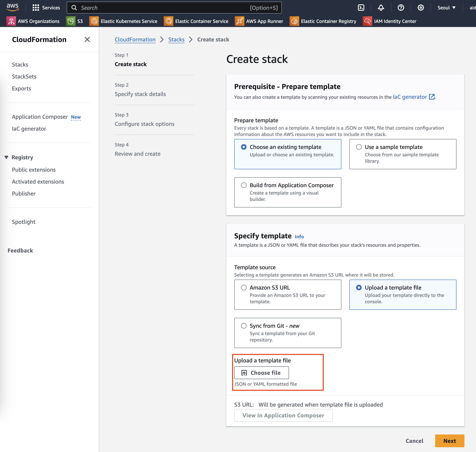The height and width of the screenshot is (452, 476).
Task: Select Use a sample template radio
Action: pyautogui.click(x=359, y=147)
